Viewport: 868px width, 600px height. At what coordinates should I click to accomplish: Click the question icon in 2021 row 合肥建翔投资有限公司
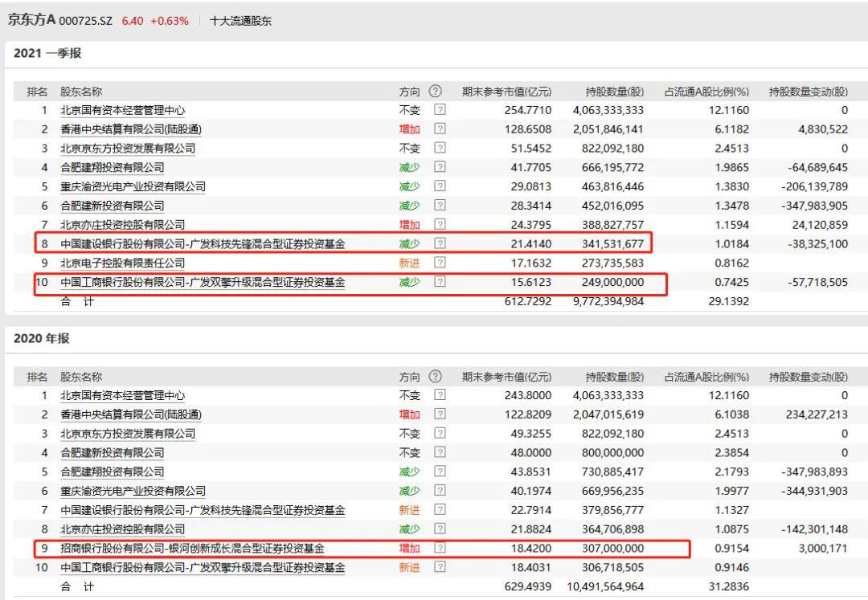(440, 167)
